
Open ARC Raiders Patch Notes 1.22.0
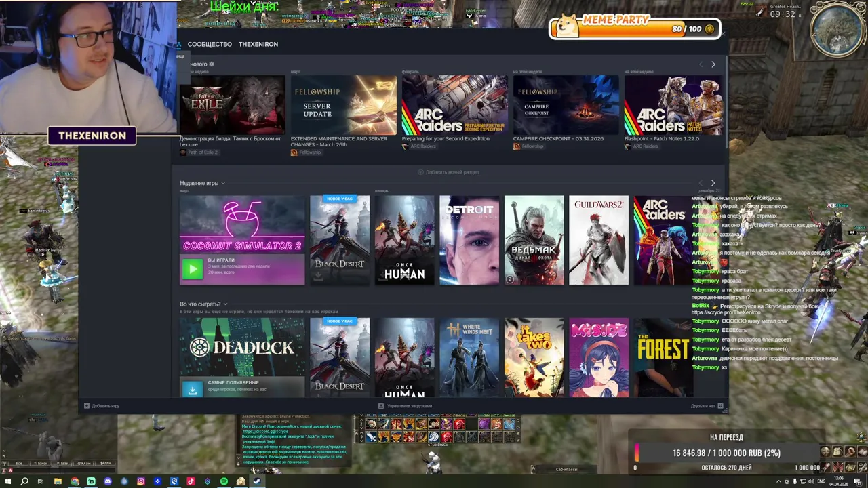673,104
